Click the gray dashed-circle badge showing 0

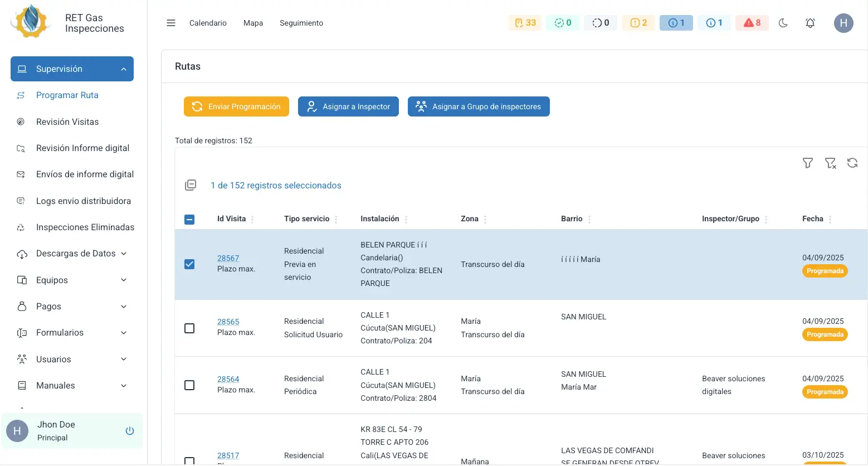601,23
